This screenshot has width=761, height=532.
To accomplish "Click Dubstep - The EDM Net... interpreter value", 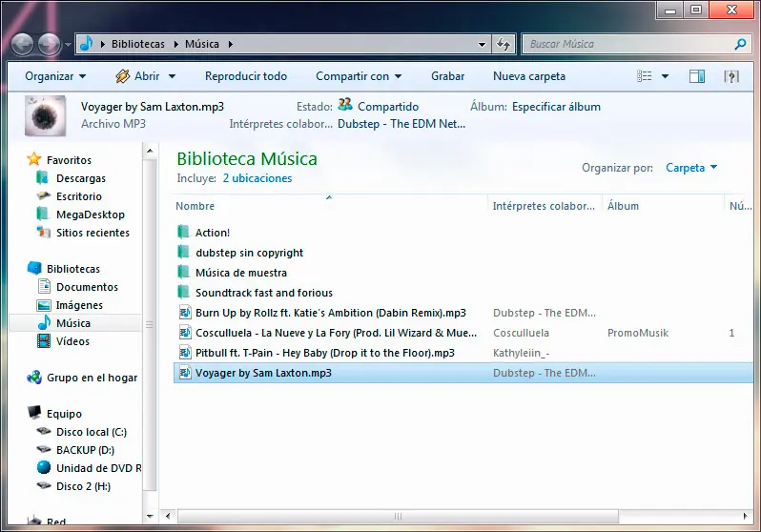I will tap(401, 124).
